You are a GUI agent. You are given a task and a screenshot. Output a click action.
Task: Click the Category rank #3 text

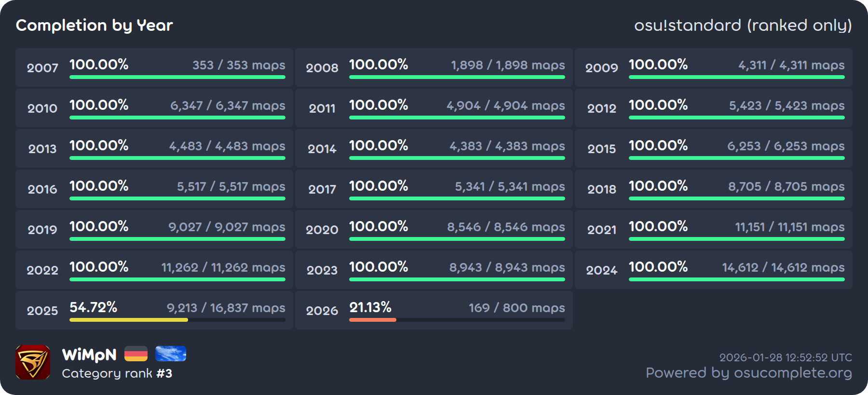point(117,373)
